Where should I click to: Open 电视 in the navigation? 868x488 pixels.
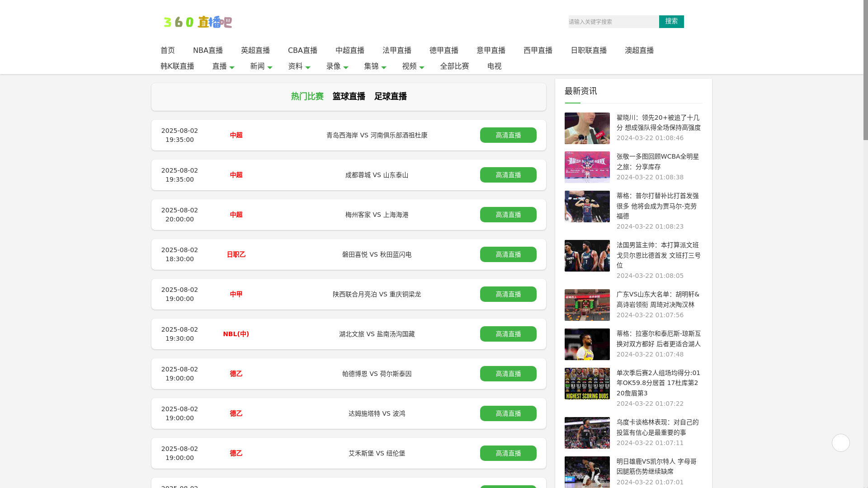pos(495,66)
